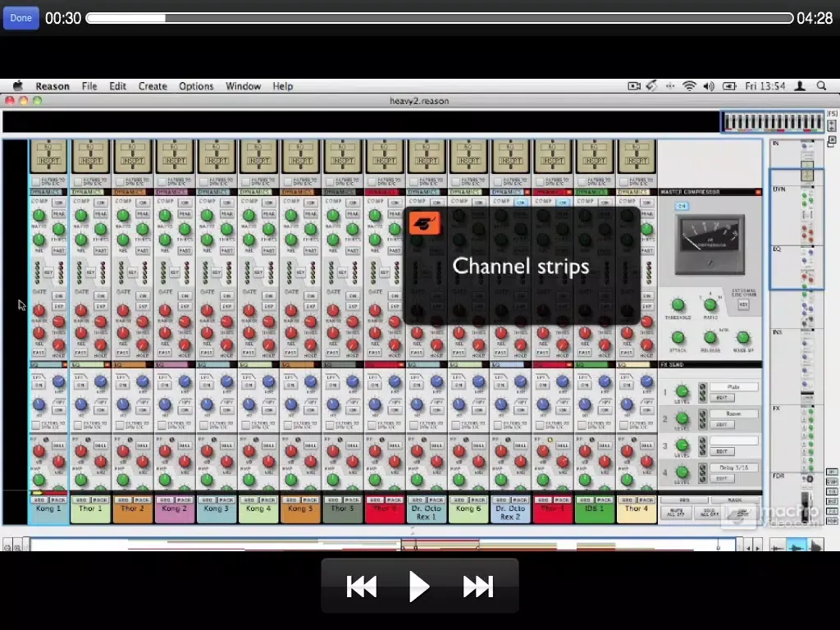Open the Apple menu
Screen dimensions: 840x630
pos(18,85)
